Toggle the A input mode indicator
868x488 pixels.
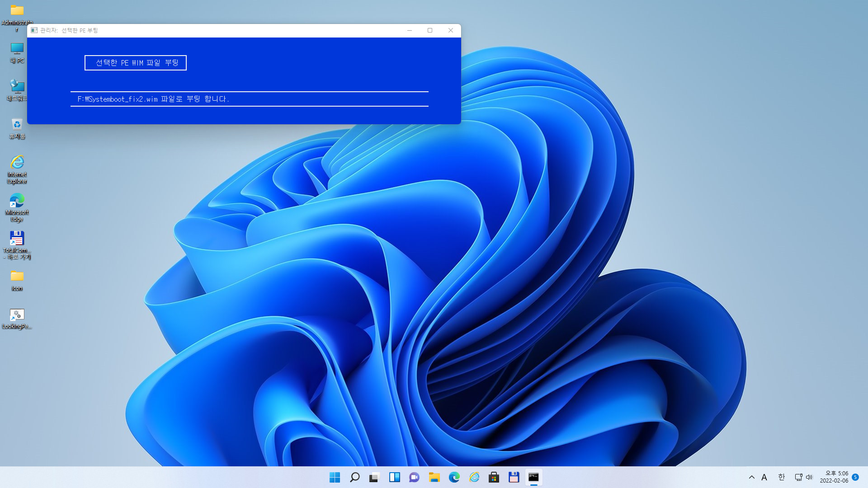point(764,477)
